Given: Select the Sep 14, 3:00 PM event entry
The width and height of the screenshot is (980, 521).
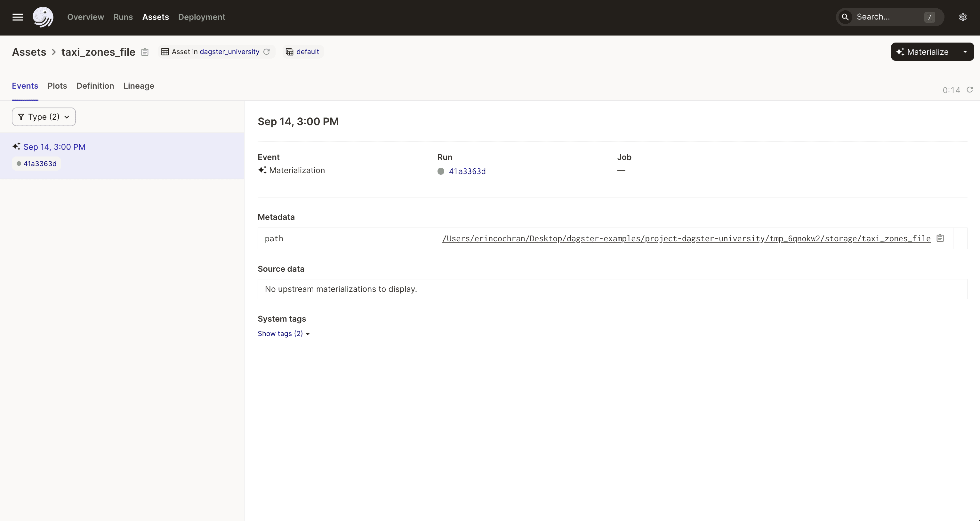Looking at the screenshot, I should 54,147.
